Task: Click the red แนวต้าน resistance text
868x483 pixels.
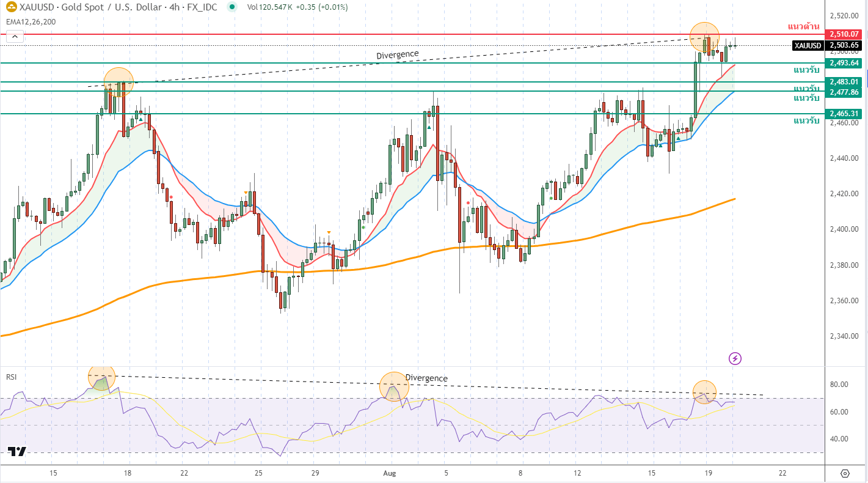Action: point(803,26)
